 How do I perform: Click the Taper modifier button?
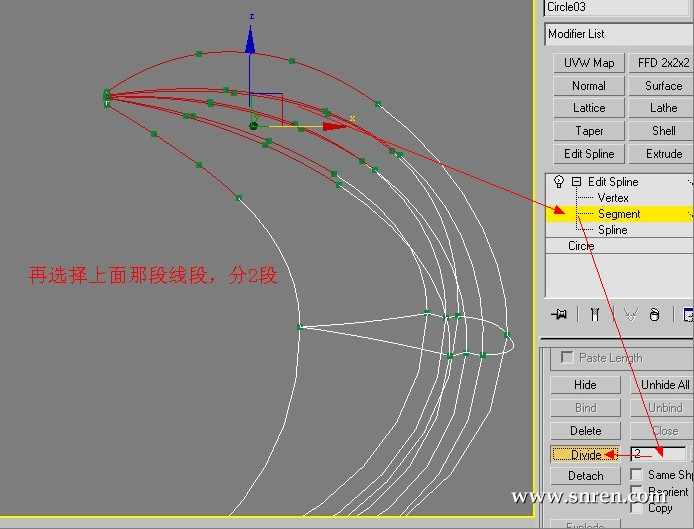pos(589,131)
